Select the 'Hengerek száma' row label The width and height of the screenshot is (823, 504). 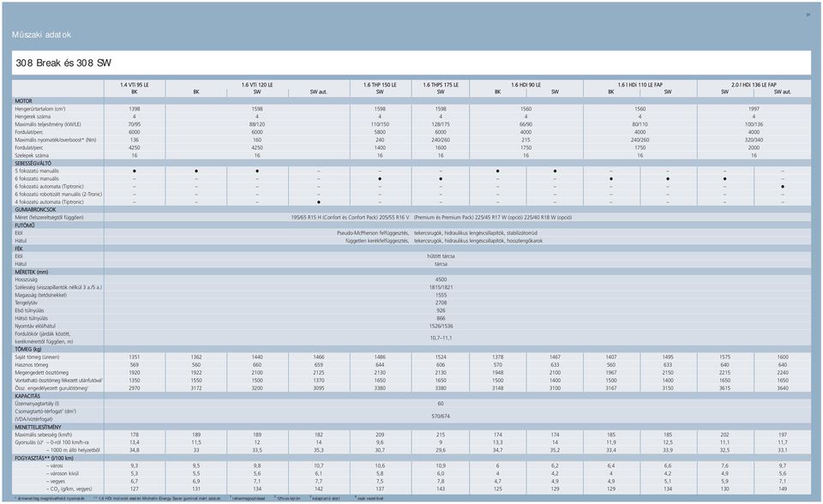(x=33, y=117)
